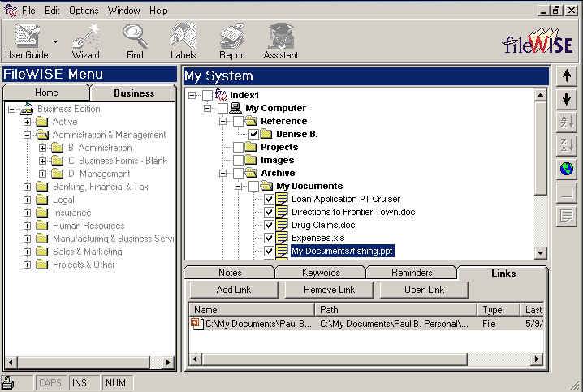The height and width of the screenshot is (392, 583).
Task: Click the Business Edition root icon
Action: 27,109
